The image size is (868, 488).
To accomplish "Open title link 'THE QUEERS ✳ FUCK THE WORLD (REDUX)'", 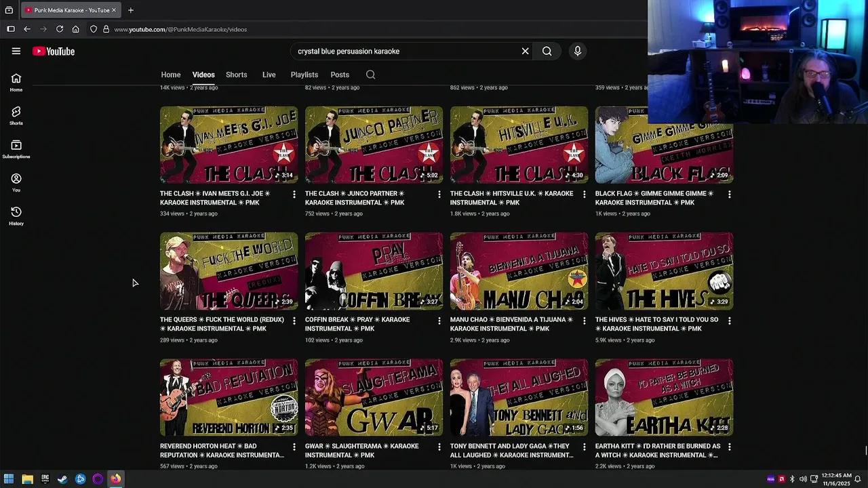I will 222,324.
